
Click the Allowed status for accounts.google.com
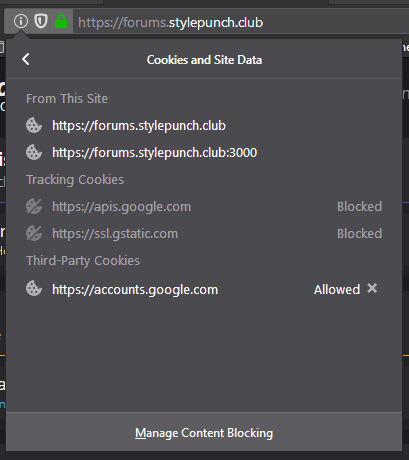(x=337, y=289)
